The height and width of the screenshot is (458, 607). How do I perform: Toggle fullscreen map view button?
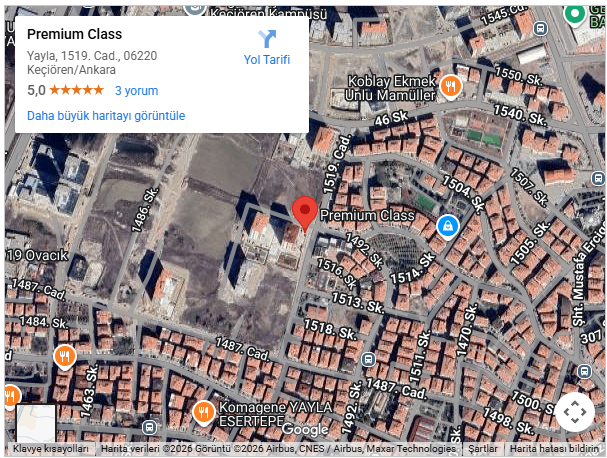click(x=575, y=412)
